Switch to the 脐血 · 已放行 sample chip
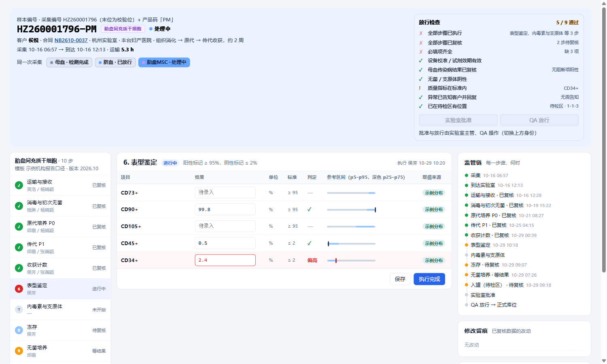607x364 pixels. [x=115, y=62]
